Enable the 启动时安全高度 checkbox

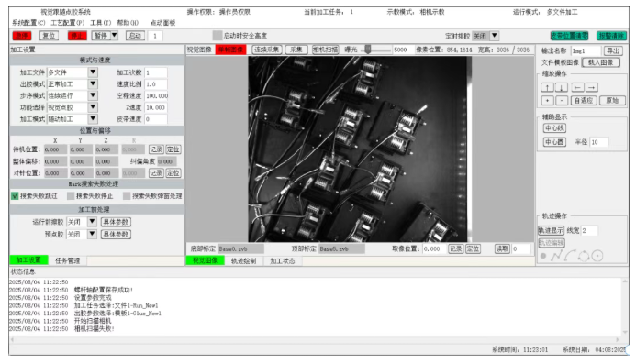pyautogui.click(x=218, y=36)
